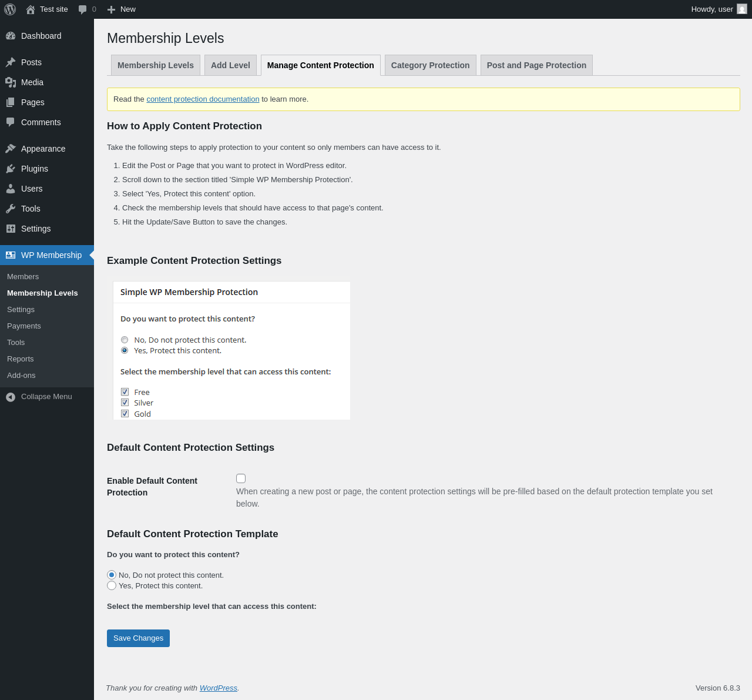Open the content protection documentation link

point(203,99)
